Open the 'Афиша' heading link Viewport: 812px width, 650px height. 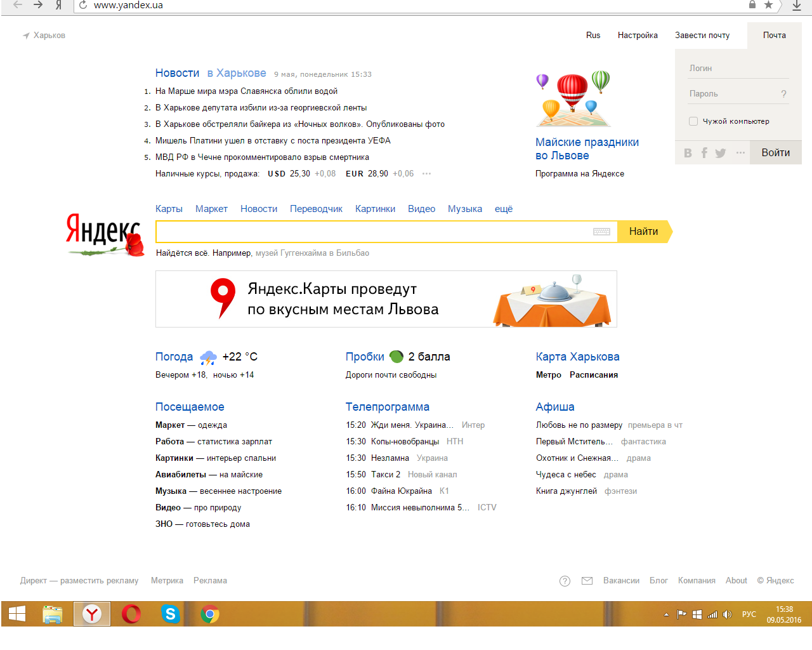(x=555, y=407)
